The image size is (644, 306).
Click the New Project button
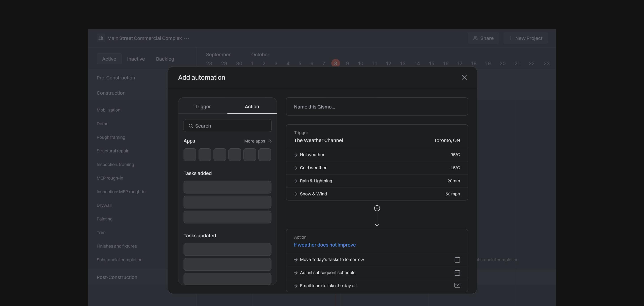(x=525, y=38)
